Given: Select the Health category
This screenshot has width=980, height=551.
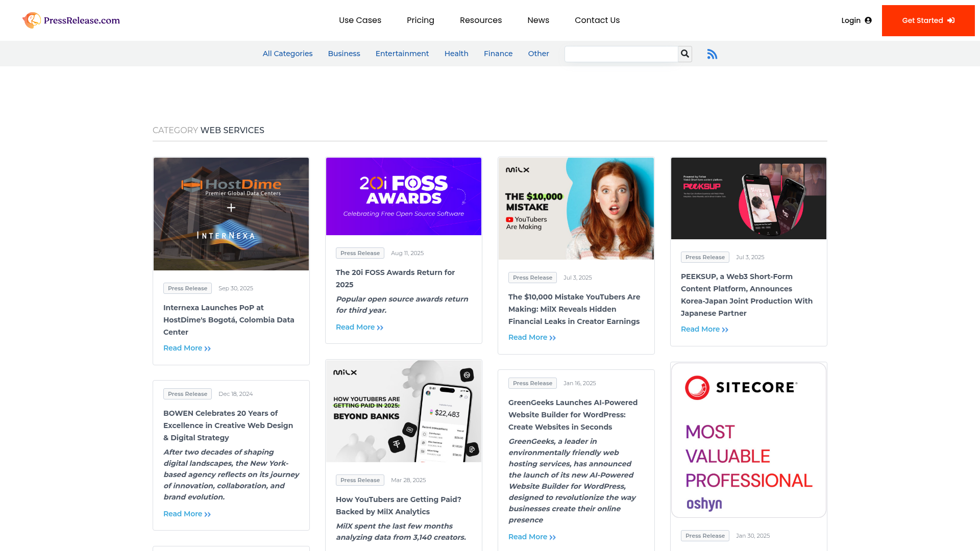Looking at the screenshot, I should [x=456, y=54].
